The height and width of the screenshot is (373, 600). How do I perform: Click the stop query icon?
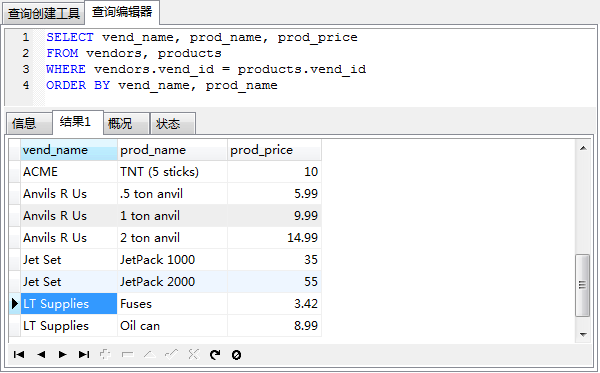(x=236, y=355)
